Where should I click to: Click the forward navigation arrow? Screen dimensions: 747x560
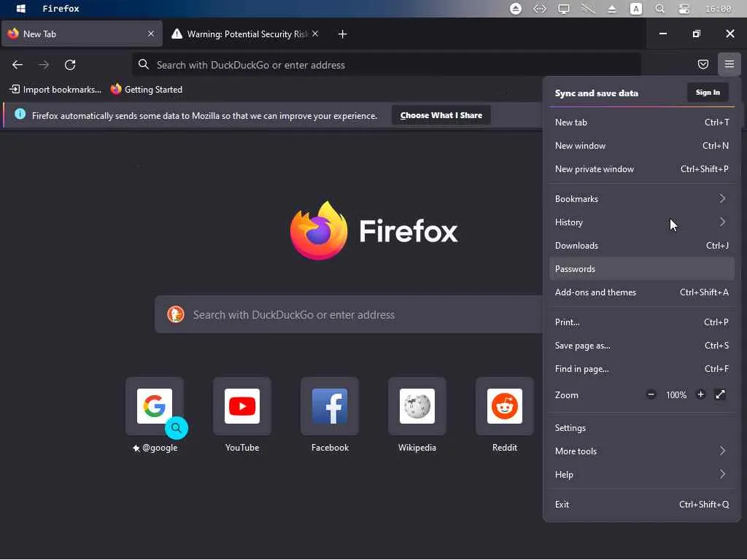44,65
